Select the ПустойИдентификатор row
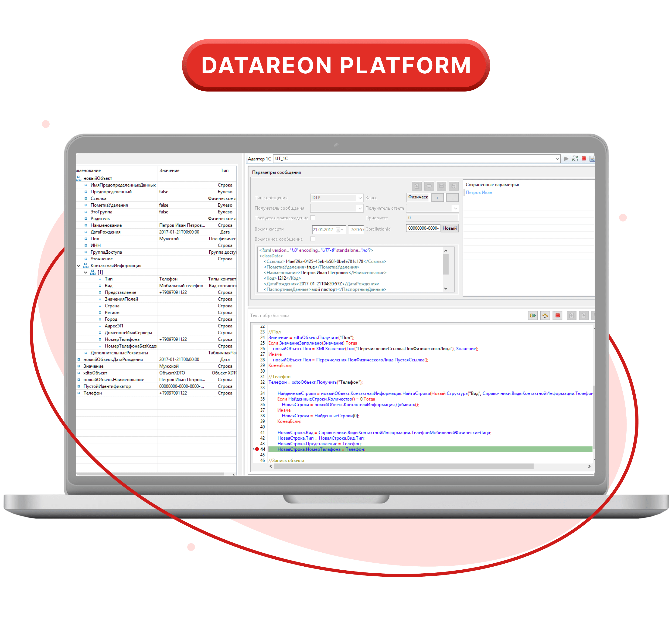This screenshot has width=672, height=626. [156, 386]
